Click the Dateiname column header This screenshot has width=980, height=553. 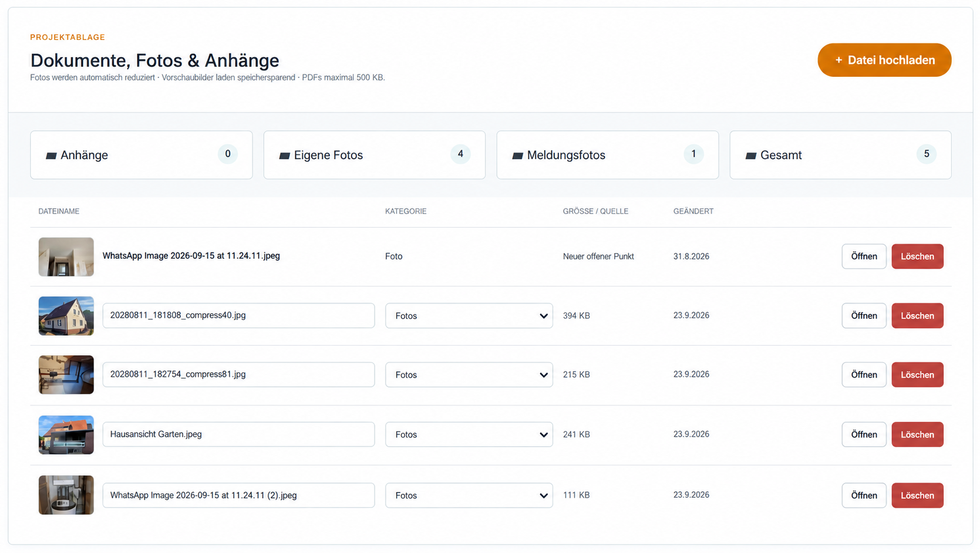click(x=59, y=211)
